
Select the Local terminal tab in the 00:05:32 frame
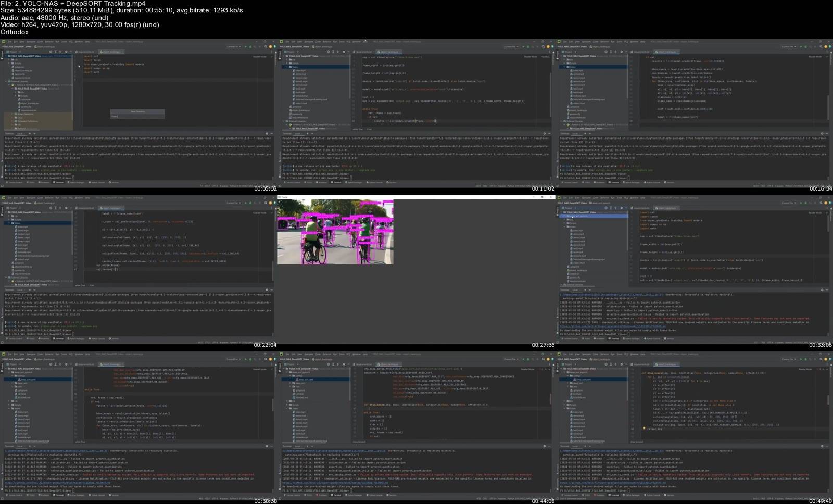pos(21,134)
